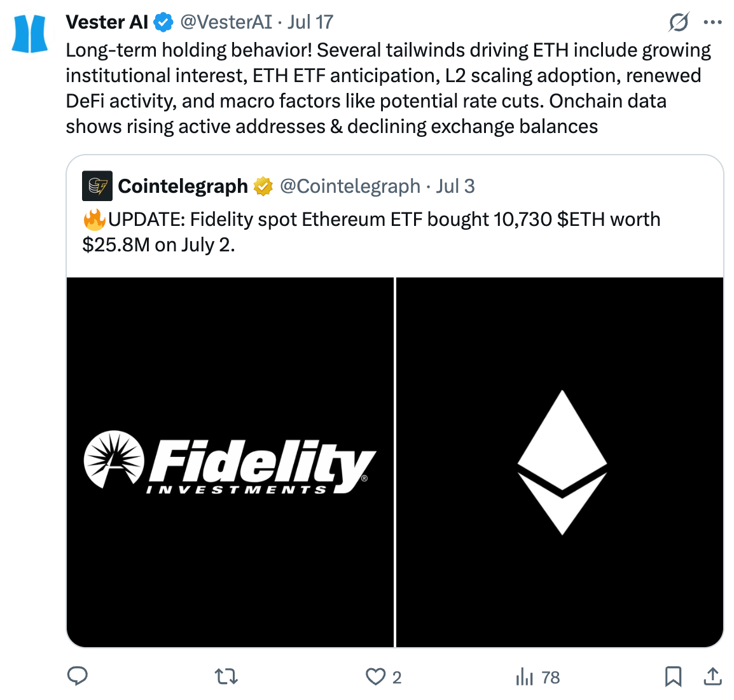The image size is (734, 700).
Task: Open the Cointelegraph avatar in quoted post
Action: click(x=97, y=186)
